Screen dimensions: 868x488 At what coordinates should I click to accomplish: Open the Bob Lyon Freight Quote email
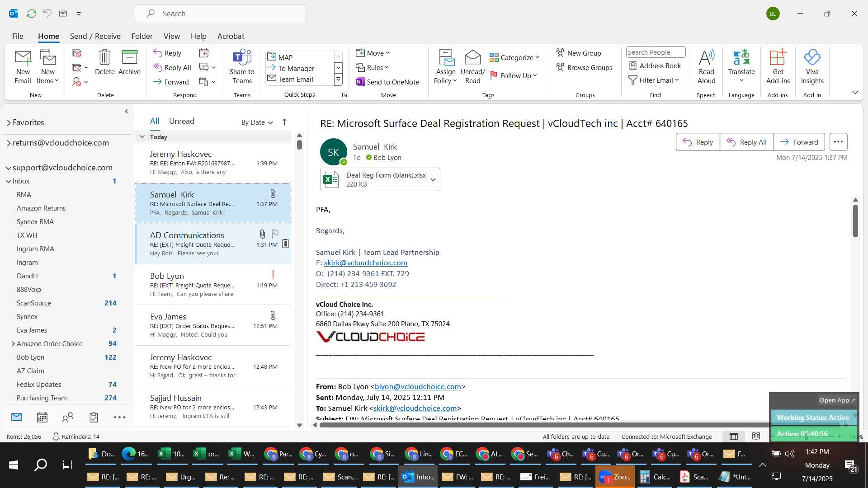click(213, 285)
